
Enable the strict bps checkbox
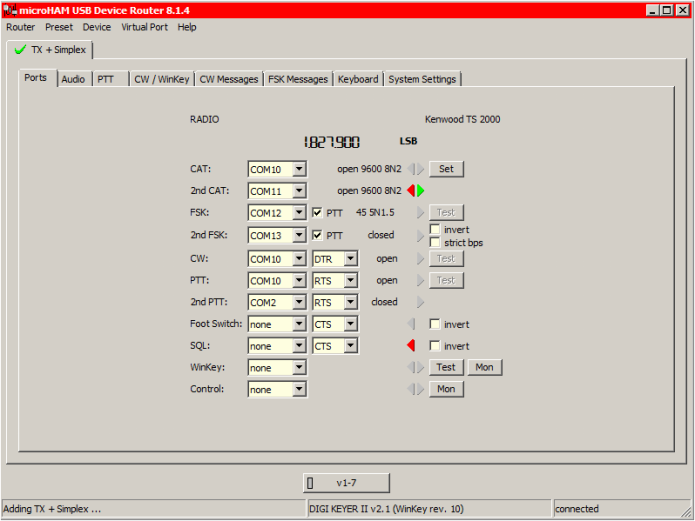click(435, 242)
